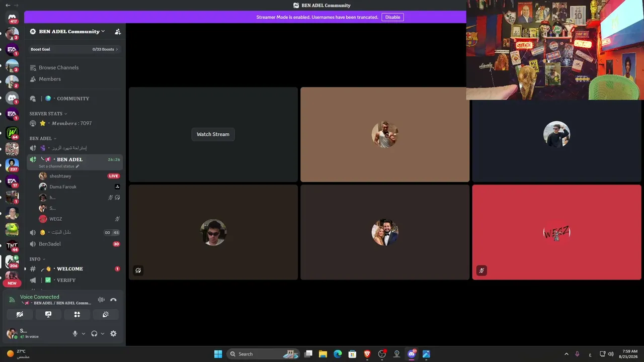This screenshot has height=362, width=644.
Task: Turn on the camera
Action: [x=20, y=314]
